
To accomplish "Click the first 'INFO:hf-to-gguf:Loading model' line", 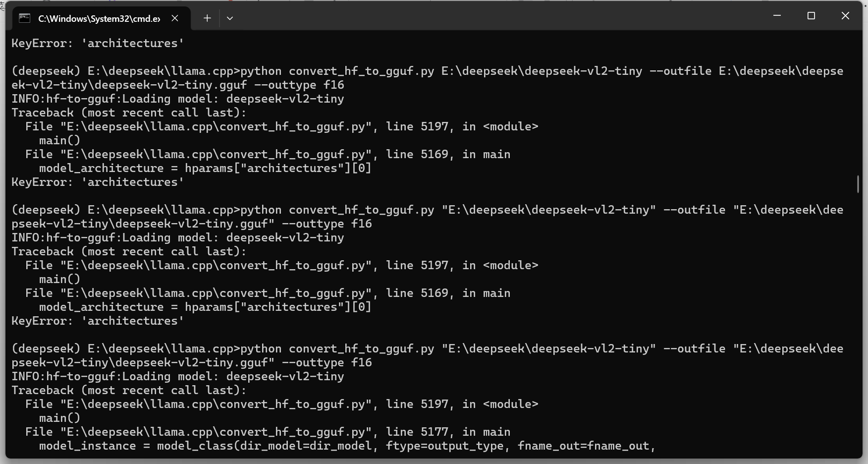I will point(178,99).
